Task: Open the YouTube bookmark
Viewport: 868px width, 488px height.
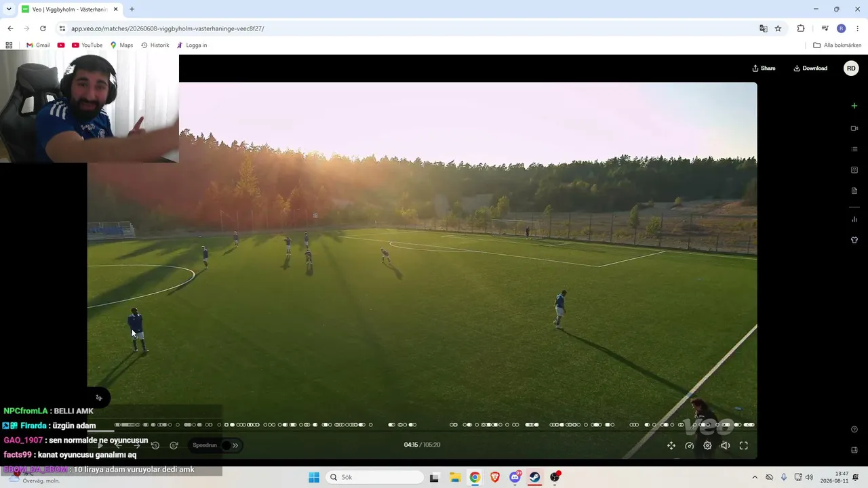Action: coord(87,45)
